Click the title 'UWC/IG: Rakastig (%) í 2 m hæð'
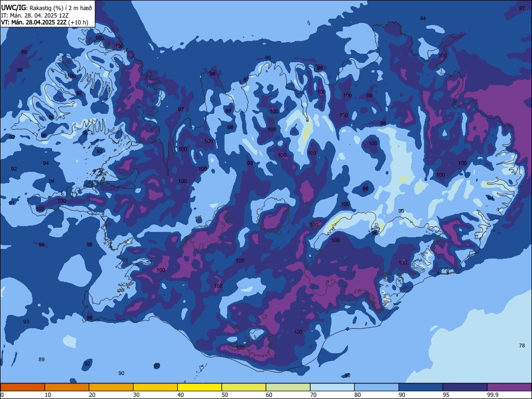Image resolution: width=532 pixels, height=399 pixels. 46,8
